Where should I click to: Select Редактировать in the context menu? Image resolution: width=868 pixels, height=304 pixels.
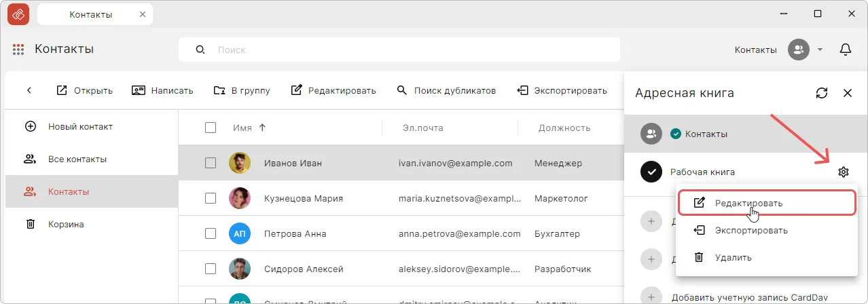pyautogui.click(x=748, y=203)
